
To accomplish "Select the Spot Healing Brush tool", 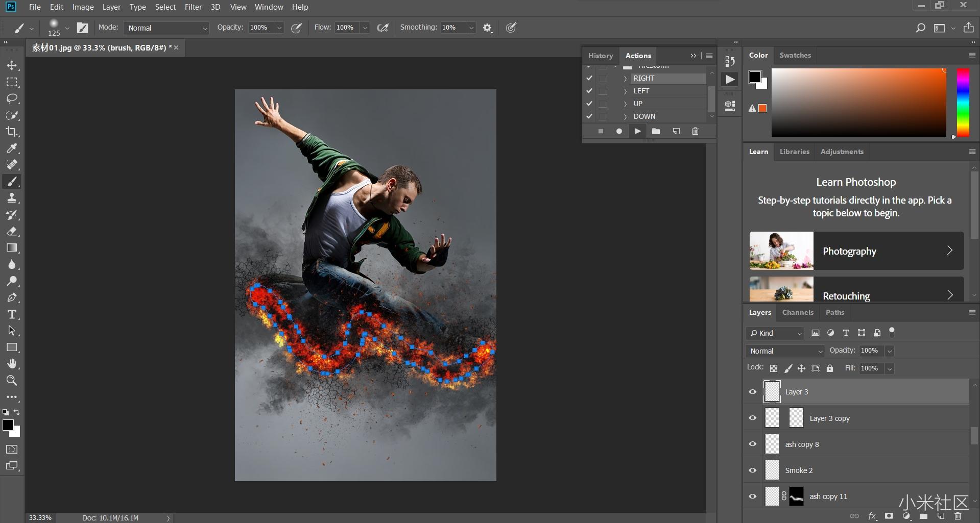I will pos(12,165).
